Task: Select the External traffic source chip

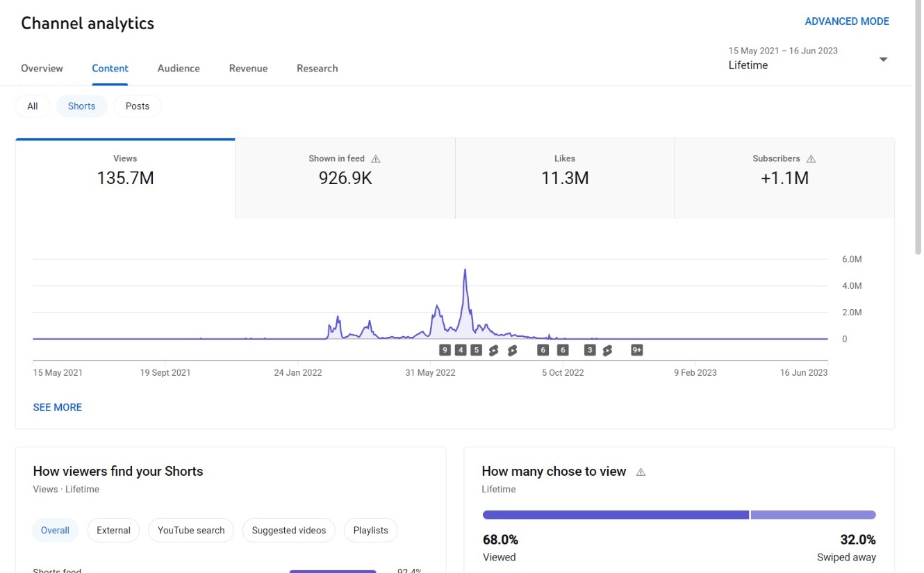Action: (113, 531)
